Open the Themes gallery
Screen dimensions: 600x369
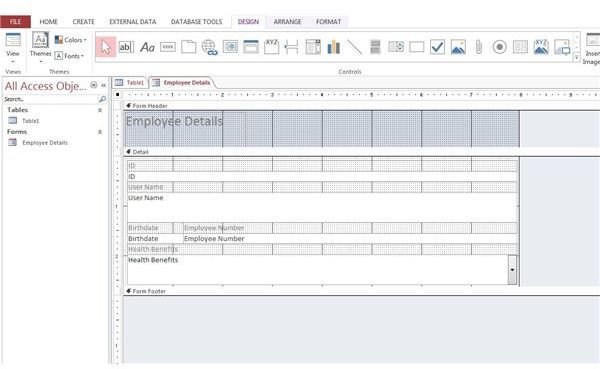[40, 48]
